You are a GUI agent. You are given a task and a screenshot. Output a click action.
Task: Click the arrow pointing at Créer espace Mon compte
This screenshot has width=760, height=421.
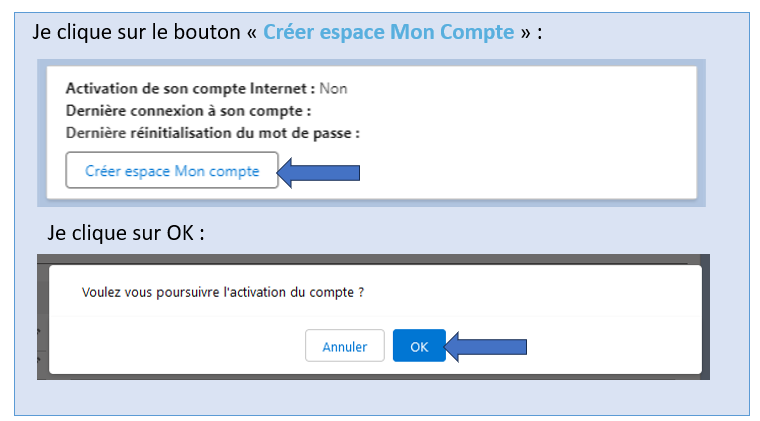tap(317, 173)
